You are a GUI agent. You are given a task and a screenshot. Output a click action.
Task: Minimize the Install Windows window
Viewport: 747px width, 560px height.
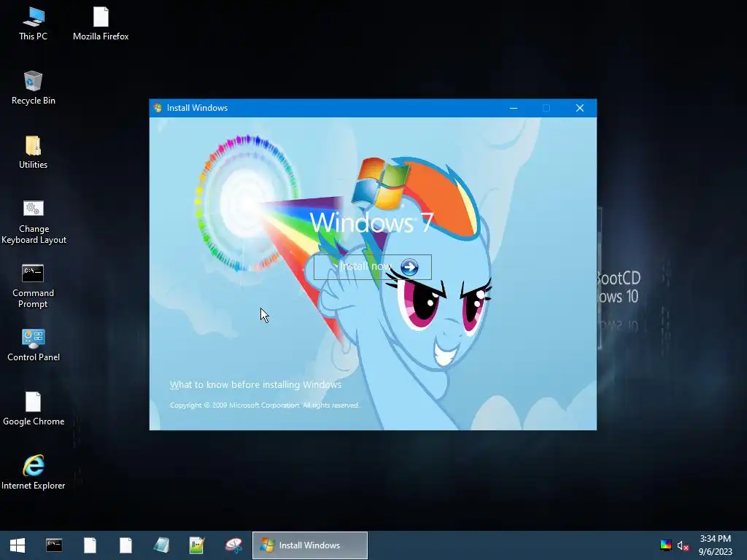click(514, 108)
